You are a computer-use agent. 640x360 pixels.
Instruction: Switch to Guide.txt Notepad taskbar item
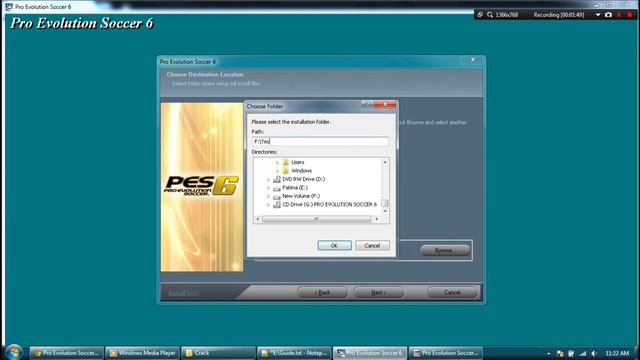(294, 353)
